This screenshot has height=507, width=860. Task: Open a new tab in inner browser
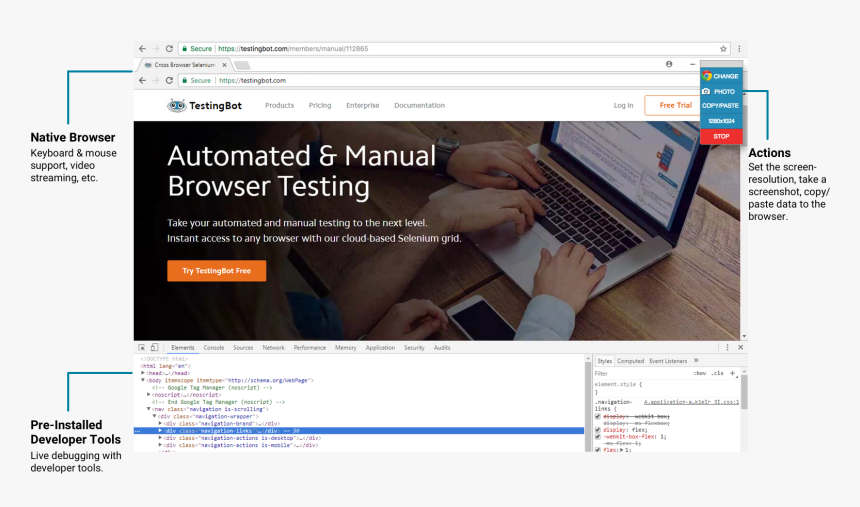point(242,65)
